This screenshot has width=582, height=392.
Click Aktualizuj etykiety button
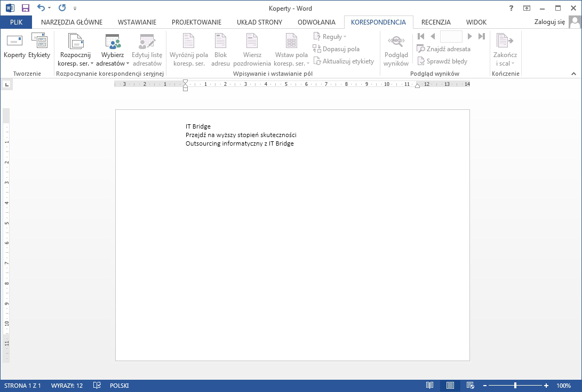pos(344,61)
